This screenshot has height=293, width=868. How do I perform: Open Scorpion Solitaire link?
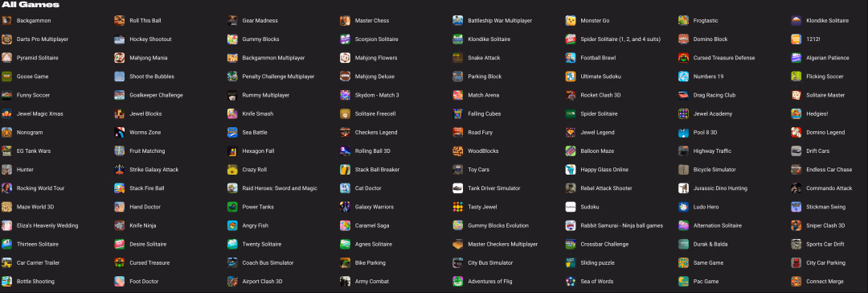pos(377,39)
